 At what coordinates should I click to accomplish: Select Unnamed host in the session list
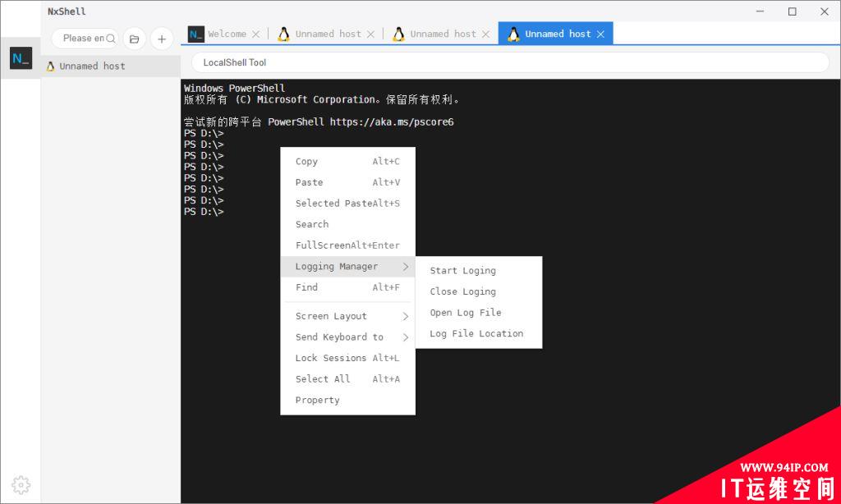point(111,66)
